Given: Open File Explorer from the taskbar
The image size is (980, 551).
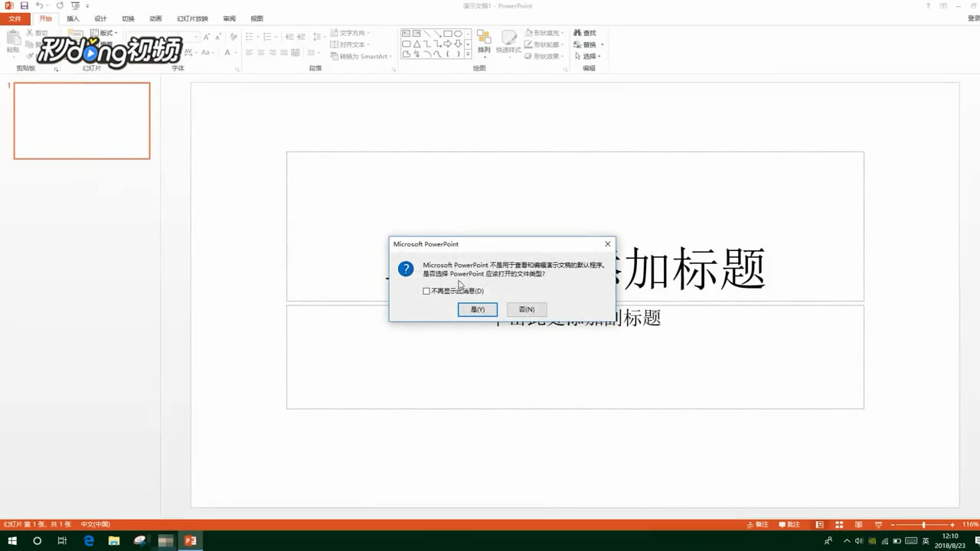Looking at the screenshot, I should click(x=114, y=541).
